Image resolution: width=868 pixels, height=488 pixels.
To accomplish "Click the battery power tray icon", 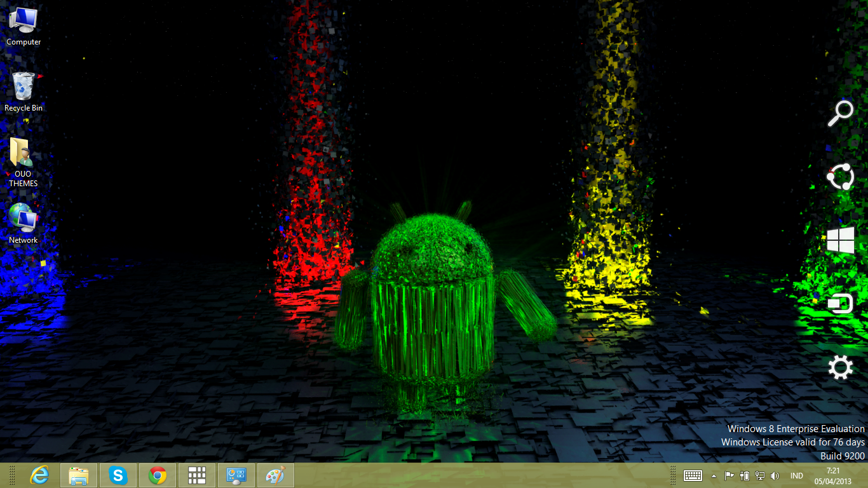I will [x=745, y=475].
